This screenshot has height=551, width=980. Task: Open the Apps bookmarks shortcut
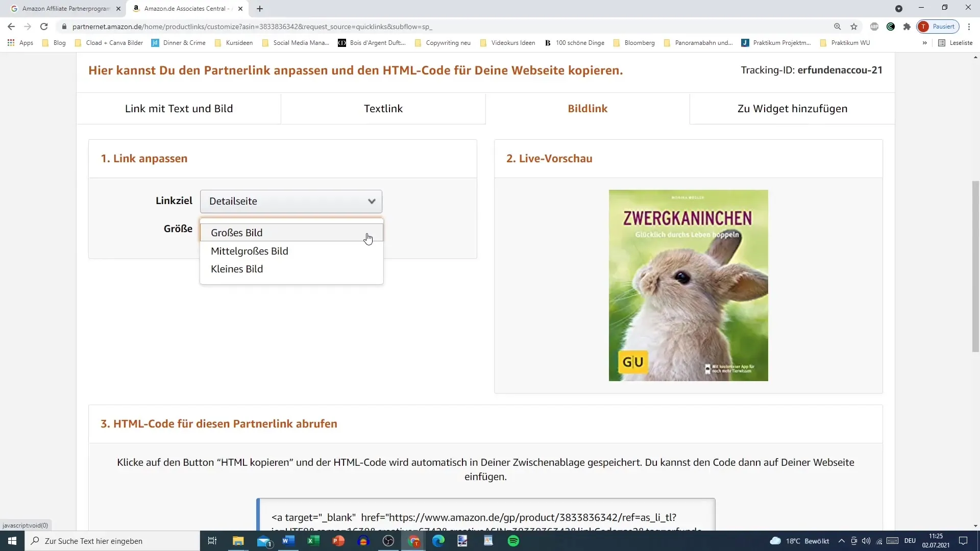20,43
